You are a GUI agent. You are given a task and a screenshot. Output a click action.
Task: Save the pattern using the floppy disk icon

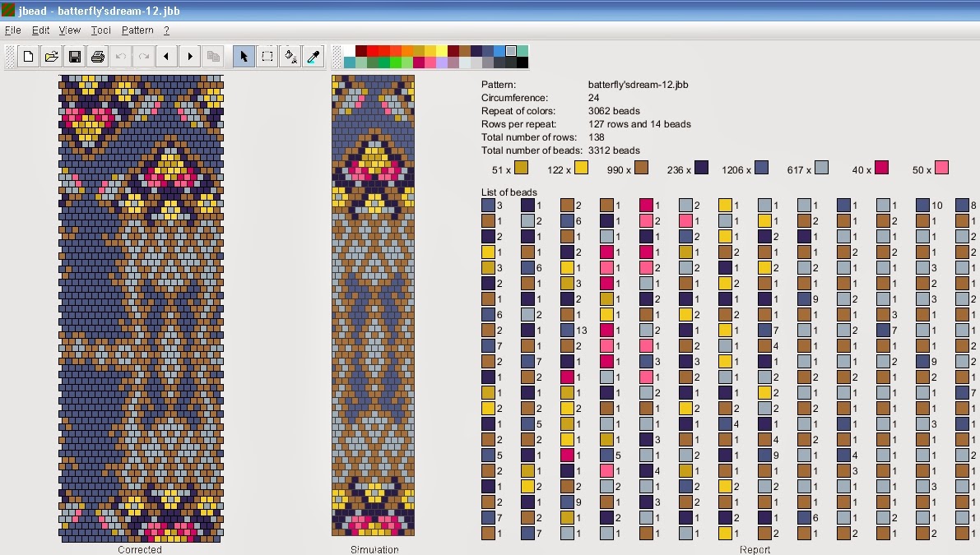[x=74, y=57]
